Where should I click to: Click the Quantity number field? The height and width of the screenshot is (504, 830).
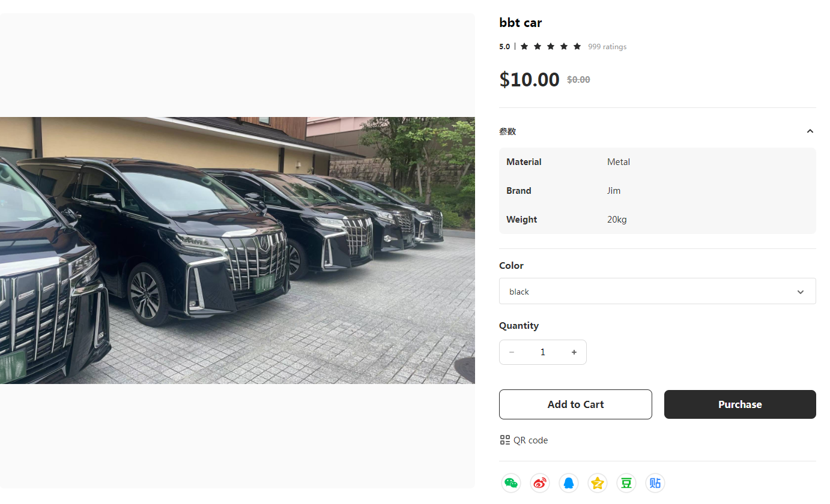[x=543, y=352]
